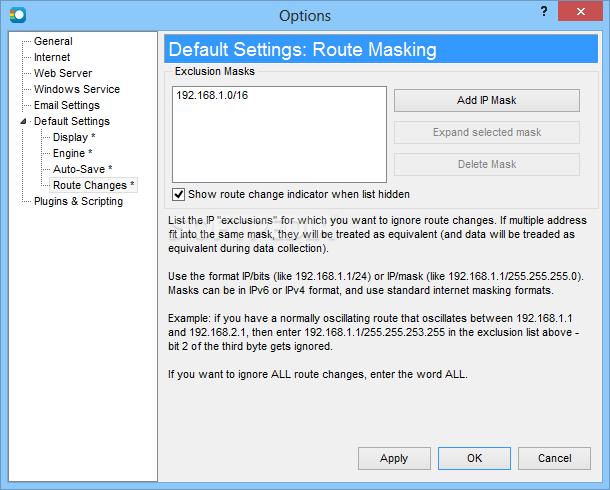Confirm changes with the OK button
The width and height of the screenshot is (610, 490).
(474, 458)
